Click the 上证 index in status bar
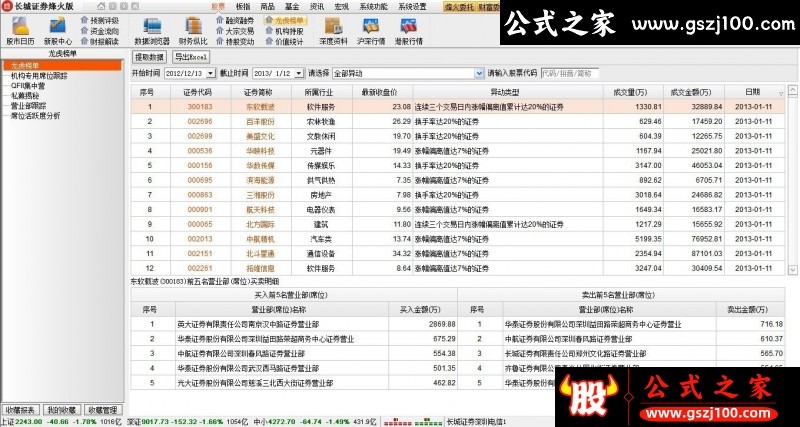800x427 pixels. point(61,422)
